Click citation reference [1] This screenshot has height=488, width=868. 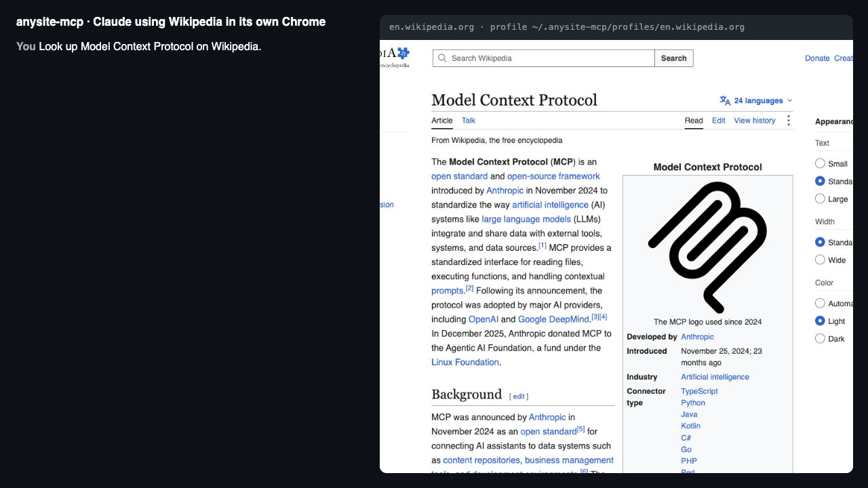[542, 245]
